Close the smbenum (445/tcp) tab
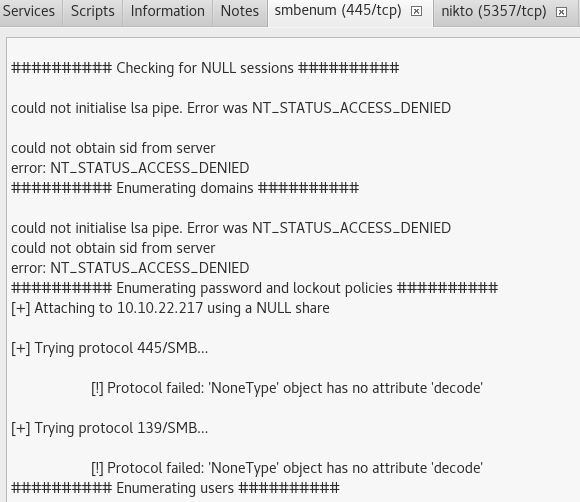 [417, 12]
